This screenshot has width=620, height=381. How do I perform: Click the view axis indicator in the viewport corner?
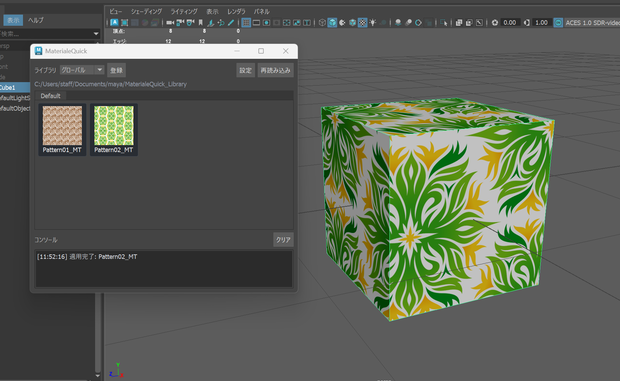click(x=117, y=371)
